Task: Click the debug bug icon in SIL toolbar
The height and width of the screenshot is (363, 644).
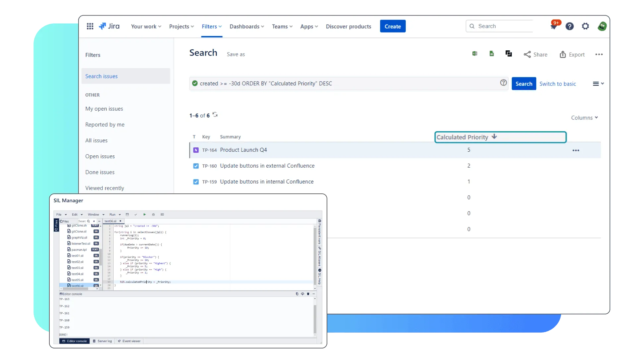Action: click(153, 215)
